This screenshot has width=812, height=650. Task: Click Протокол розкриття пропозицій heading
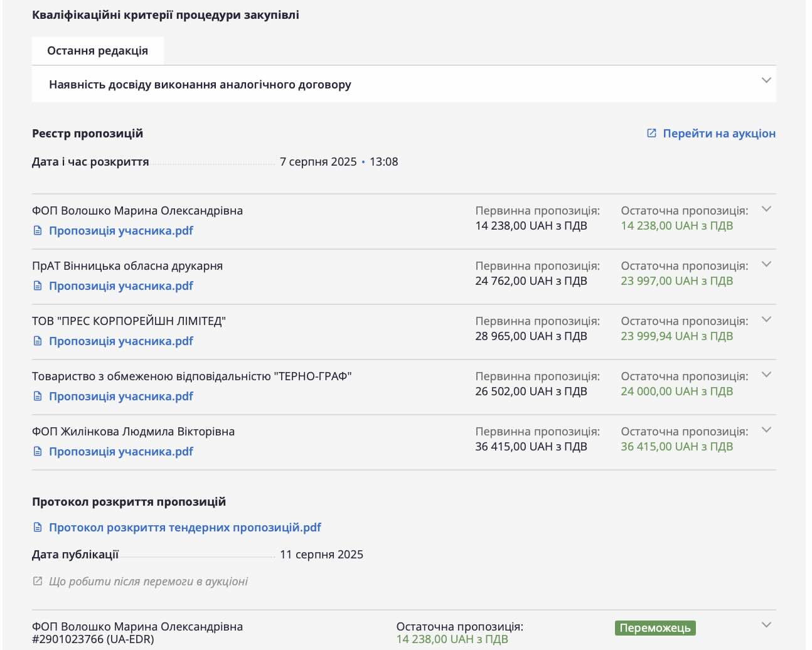click(129, 502)
